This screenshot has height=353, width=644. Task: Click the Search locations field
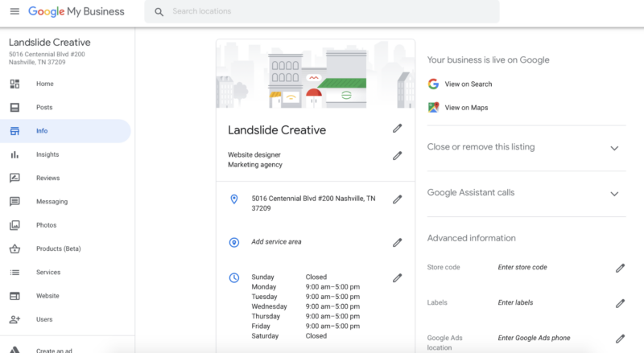[x=322, y=11]
